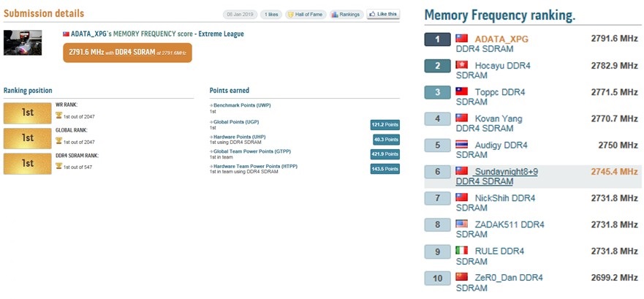Click the Global Rank trophy icon
This screenshot has height=299, width=644.
point(58,141)
